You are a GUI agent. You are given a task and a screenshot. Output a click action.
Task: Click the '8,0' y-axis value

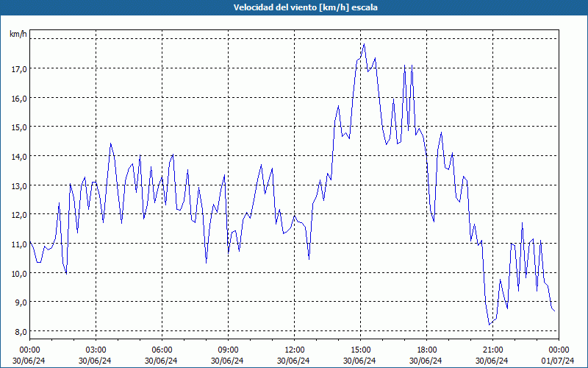pyautogui.click(x=21, y=332)
